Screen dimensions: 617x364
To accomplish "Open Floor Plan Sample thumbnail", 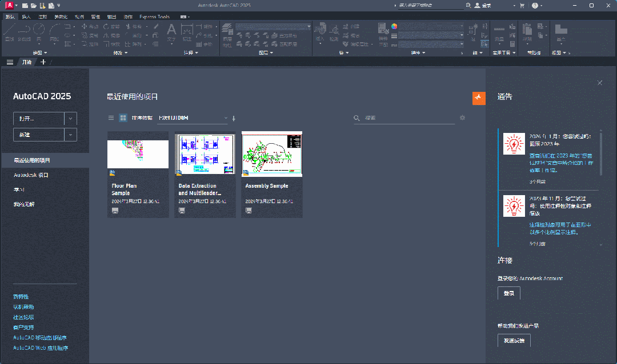I will [138, 154].
